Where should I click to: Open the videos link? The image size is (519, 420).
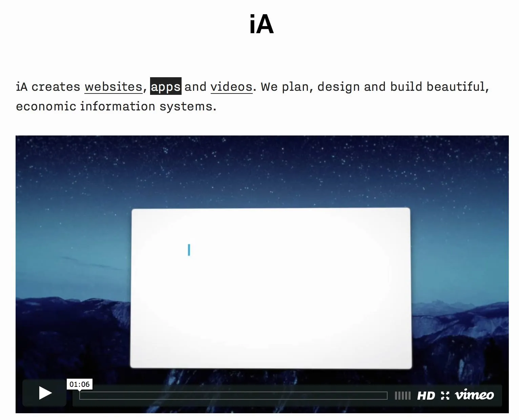pyautogui.click(x=231, y=87)
